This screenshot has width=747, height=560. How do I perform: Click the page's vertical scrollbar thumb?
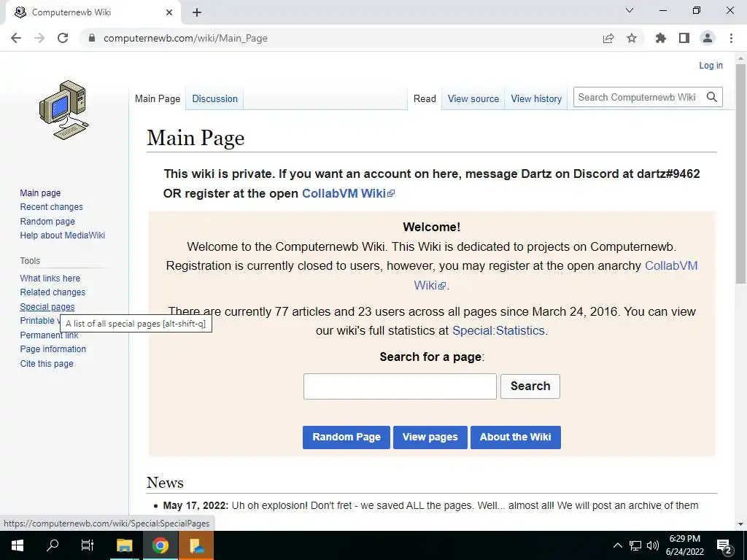pos(740,174)
